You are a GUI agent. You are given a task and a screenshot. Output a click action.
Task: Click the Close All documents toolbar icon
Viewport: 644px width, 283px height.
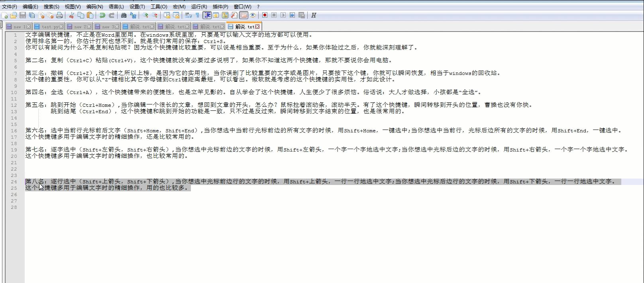(50, 15)
